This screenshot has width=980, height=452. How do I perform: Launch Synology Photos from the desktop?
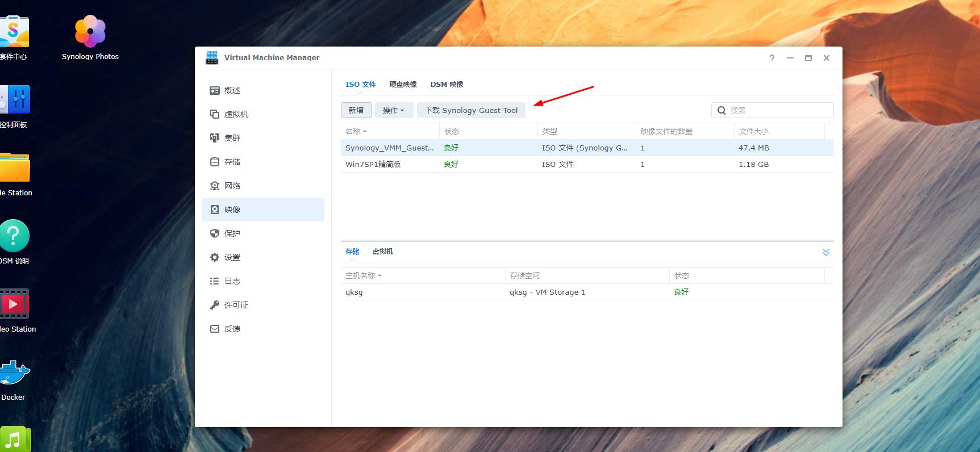tap(90, 33)
